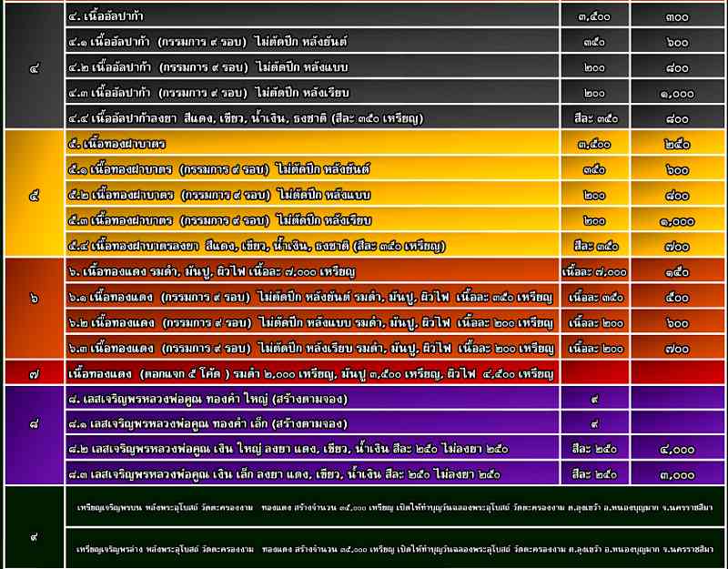Image resolution: width=728 pixels, height=569 pixels.
Task: Select the 'เนื้อละ ๗,๐๐๐' quantity cell
Action: 594,271
